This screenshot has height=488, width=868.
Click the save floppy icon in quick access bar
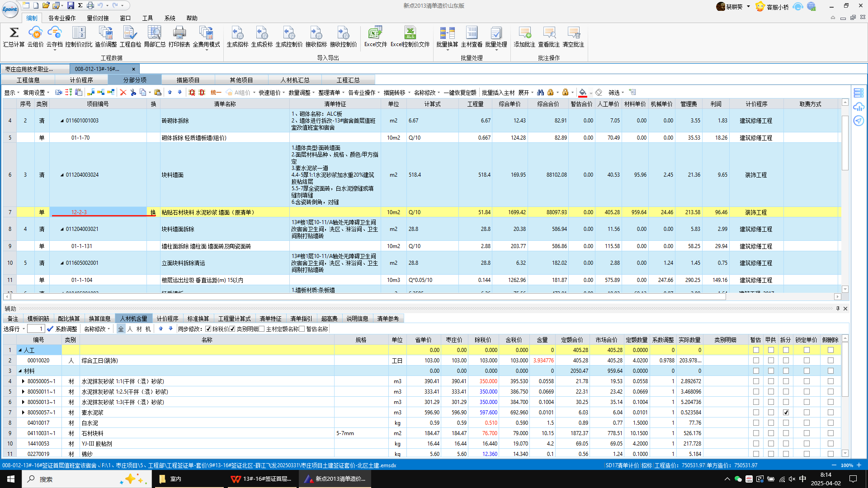pyautogui.click(x=71, y=5)
